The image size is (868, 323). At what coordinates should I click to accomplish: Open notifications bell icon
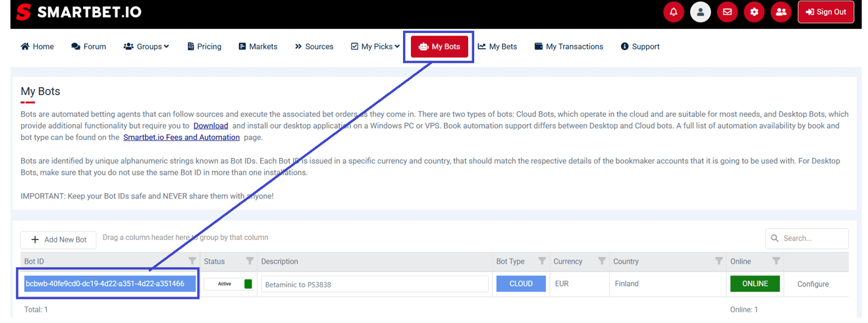[674, 12]
